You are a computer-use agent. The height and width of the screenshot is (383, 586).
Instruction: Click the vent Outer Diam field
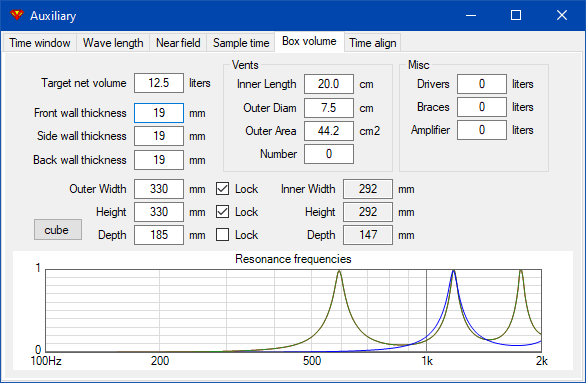point(329,108)
